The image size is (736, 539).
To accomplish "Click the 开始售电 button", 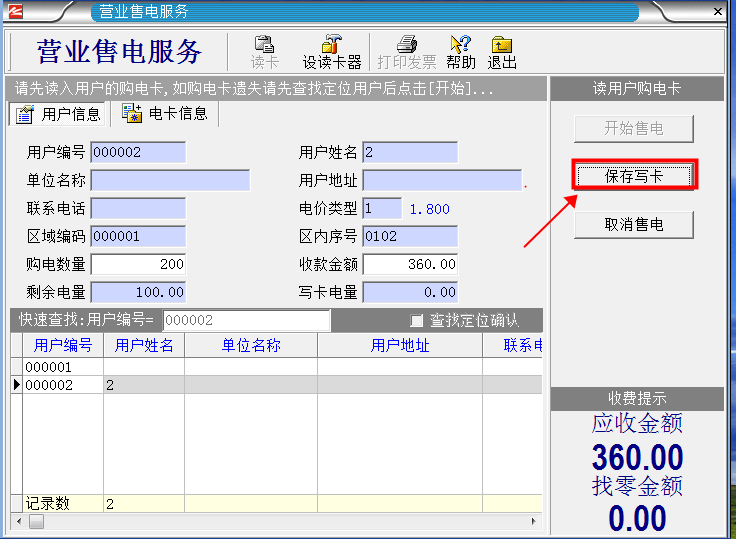I will (x=633, y=128).
